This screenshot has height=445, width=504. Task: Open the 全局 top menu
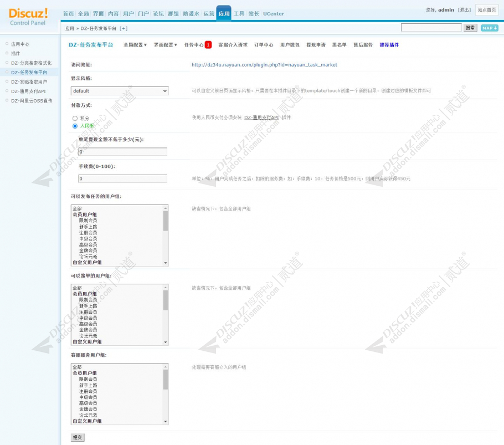pos(83,13)
